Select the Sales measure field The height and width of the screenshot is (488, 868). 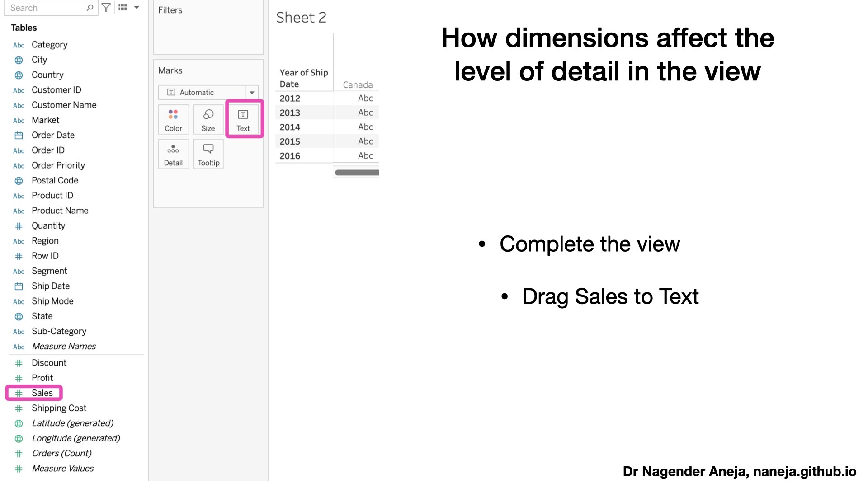[x=42, y=393]
